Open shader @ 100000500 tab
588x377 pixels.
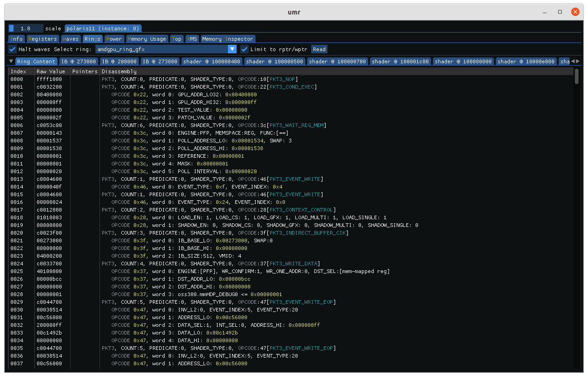(275, 61)
